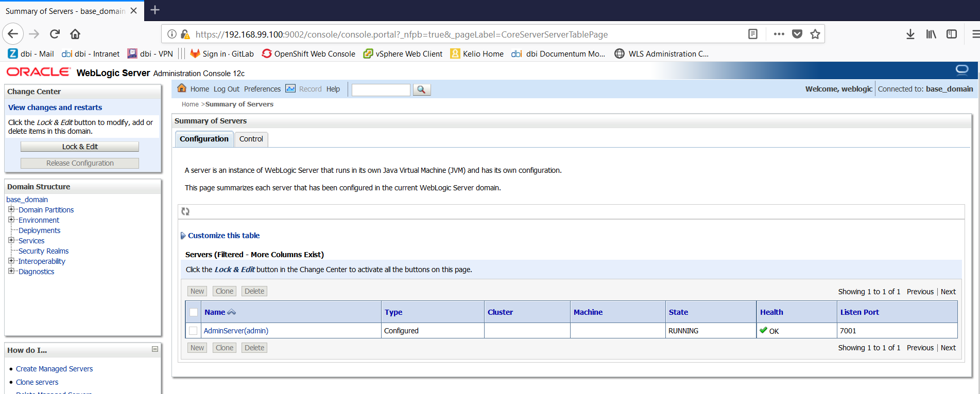The width and height of the screenshot is (980, 394).
Task: Expand the Diagnostics tree node
Action: 11,271
